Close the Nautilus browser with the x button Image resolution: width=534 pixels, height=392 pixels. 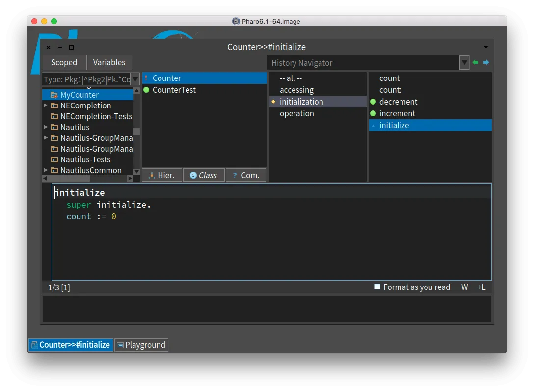click(49, 47)
